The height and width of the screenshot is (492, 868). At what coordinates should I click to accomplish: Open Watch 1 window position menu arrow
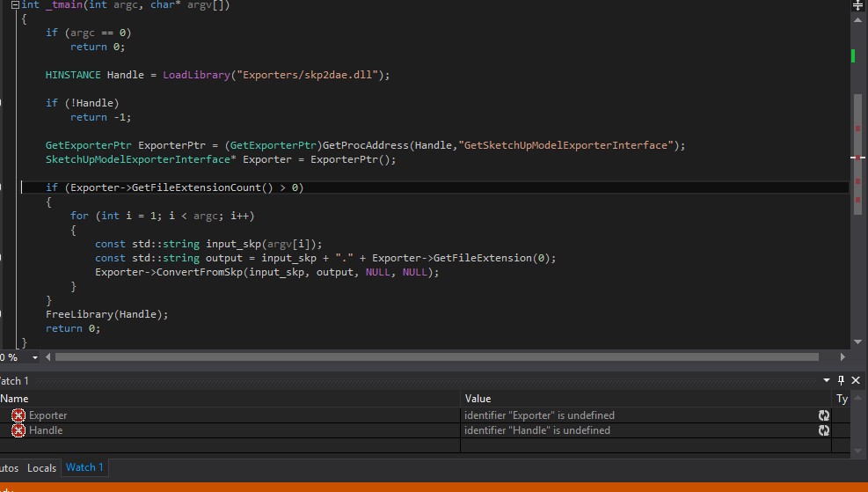coord(827,380)
